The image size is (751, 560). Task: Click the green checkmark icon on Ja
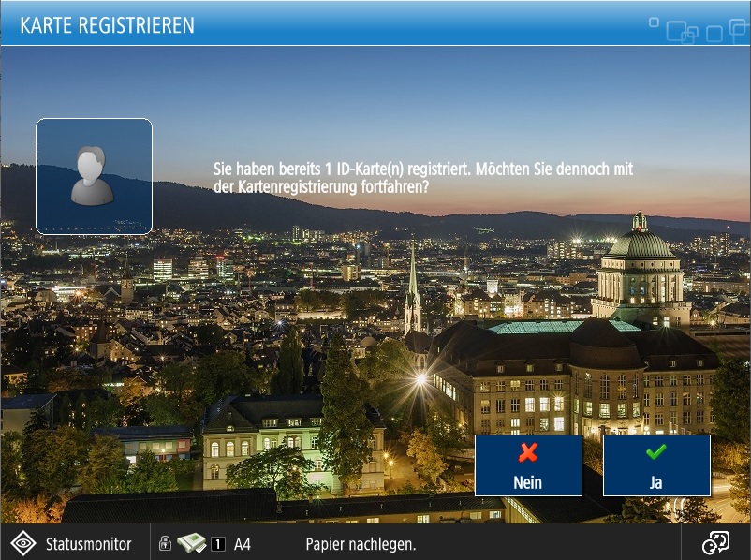[655, 452]
